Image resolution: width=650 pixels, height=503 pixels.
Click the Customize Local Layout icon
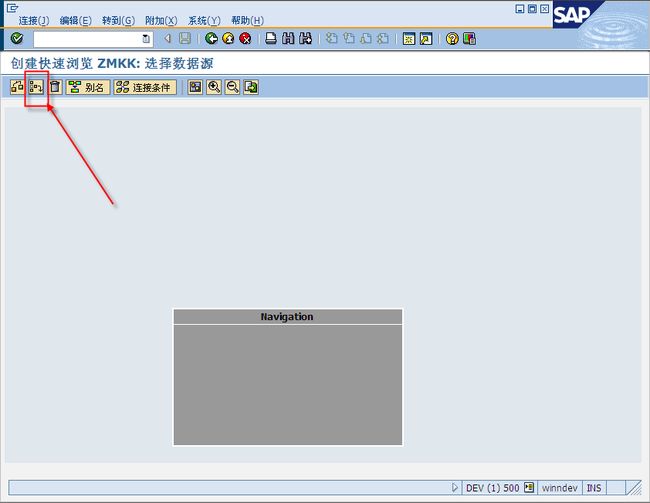click(469, 39)
